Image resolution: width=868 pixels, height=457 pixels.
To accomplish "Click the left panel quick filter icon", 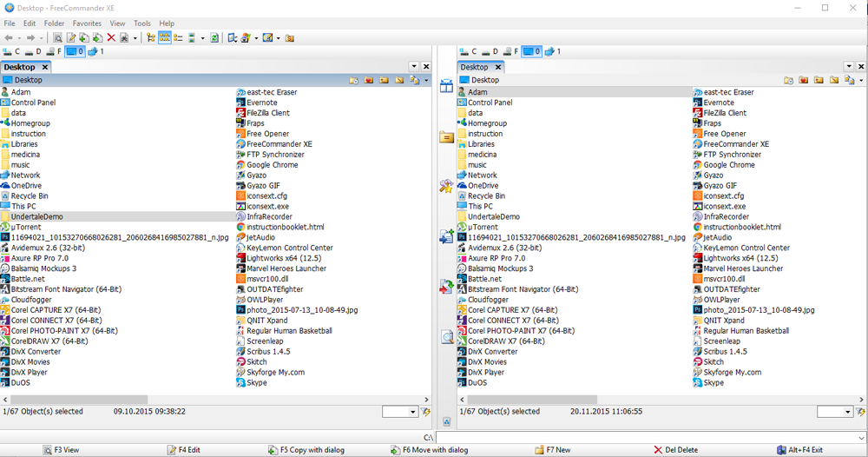I will pyautogui.click(x=425, y=412).
